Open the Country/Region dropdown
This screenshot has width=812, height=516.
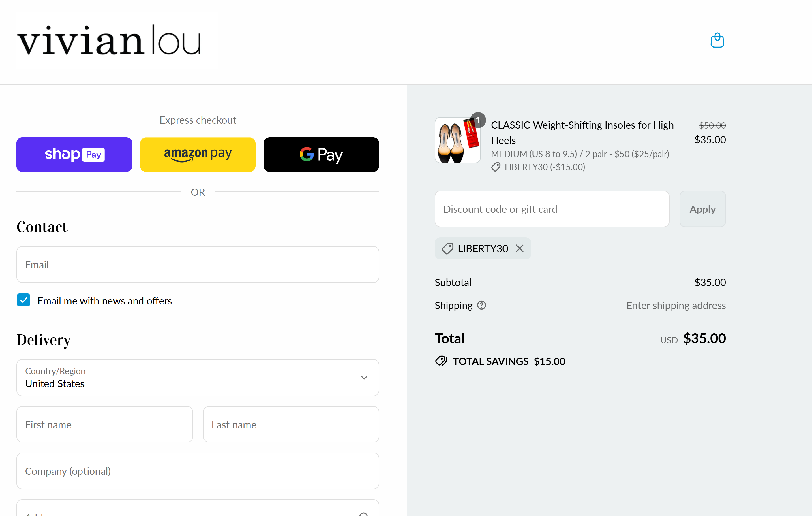coord(198,377)
